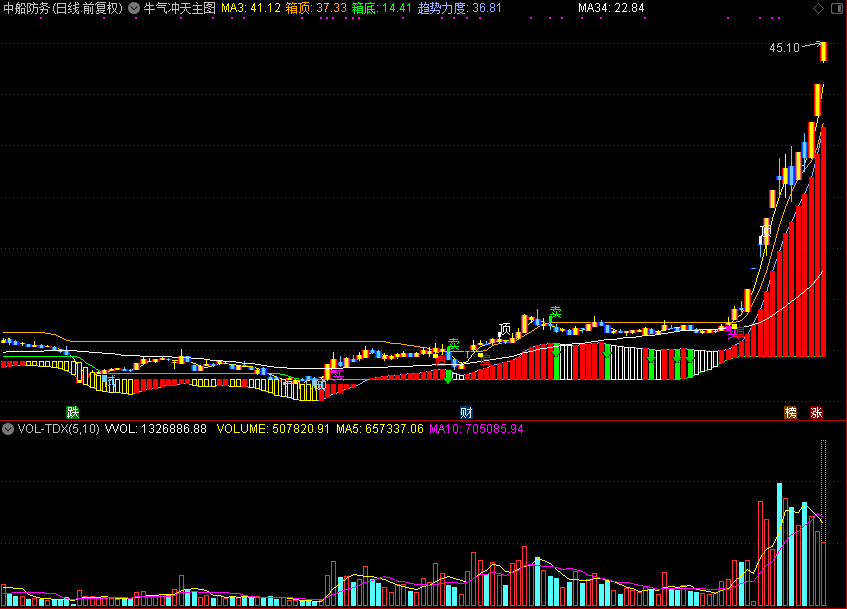Click the VVOL: 1326886.88 value
Screen dimensions: 847x609
156,429
